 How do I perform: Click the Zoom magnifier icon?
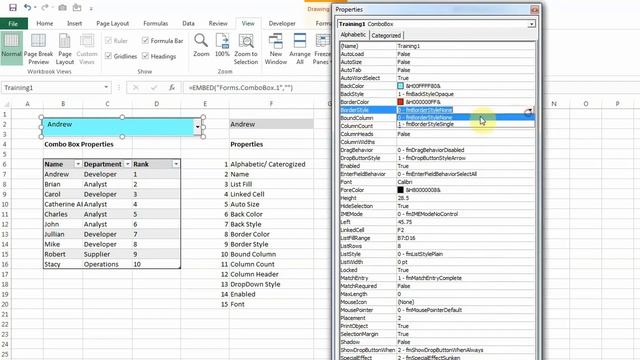pos(201,45)
